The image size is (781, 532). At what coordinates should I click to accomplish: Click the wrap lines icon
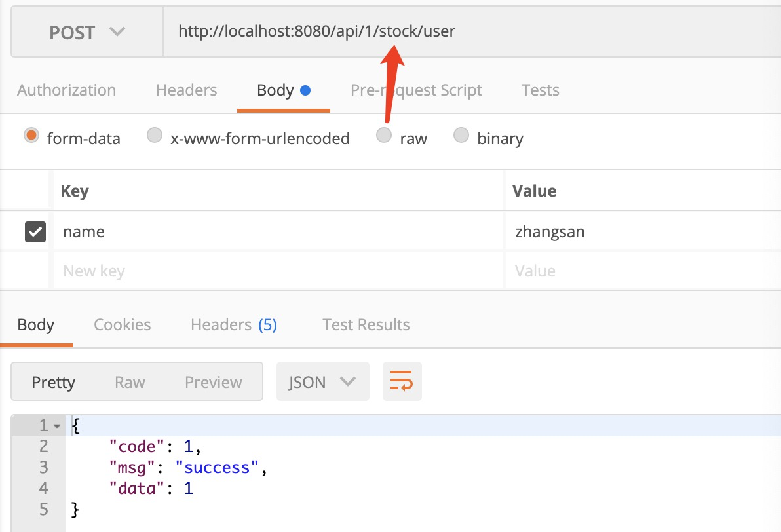point(402,381)
